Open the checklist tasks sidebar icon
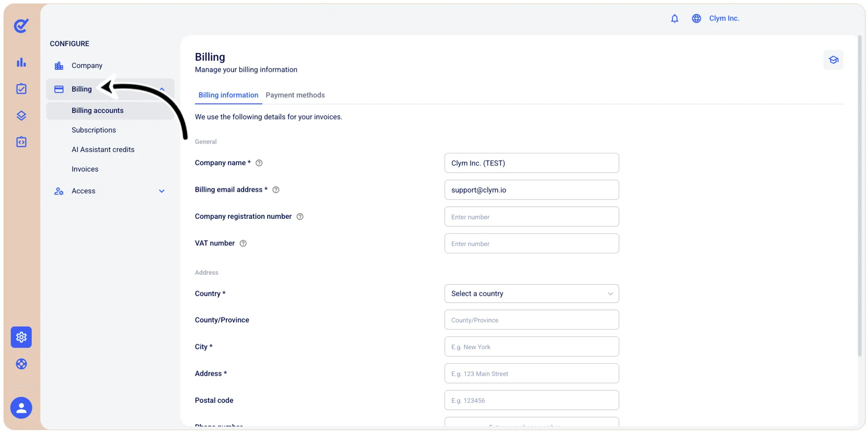The image size is (868, 432). tap(21, 89)
